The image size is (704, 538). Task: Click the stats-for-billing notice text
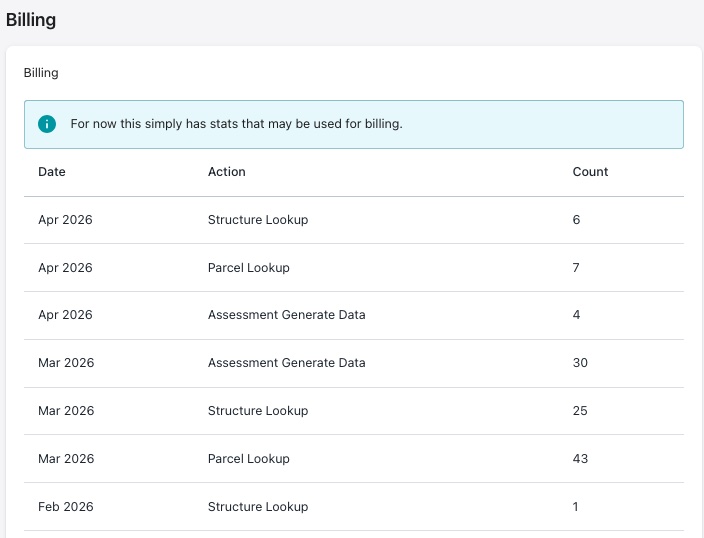[x=236, y=124]
